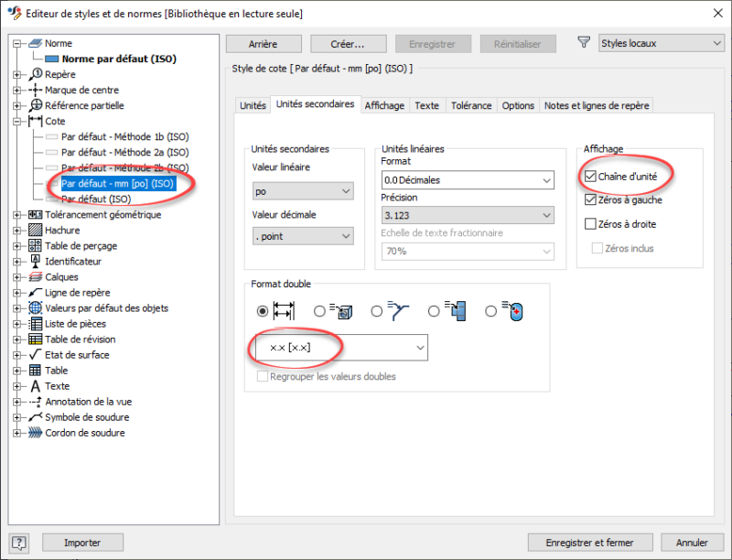
Task: Enable the Zéros à droite checkbox
Action: pyautogui.click(x=591, y=224)
